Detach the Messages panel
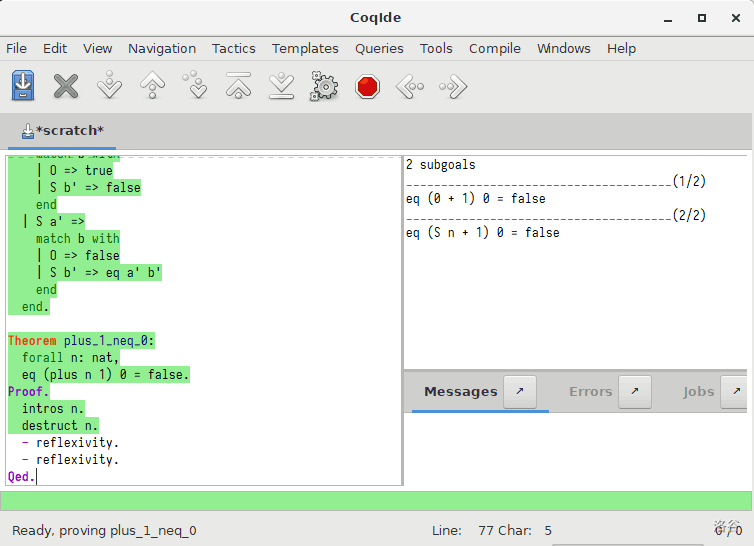This screenshot has width=754, height=546. (520, 392)
